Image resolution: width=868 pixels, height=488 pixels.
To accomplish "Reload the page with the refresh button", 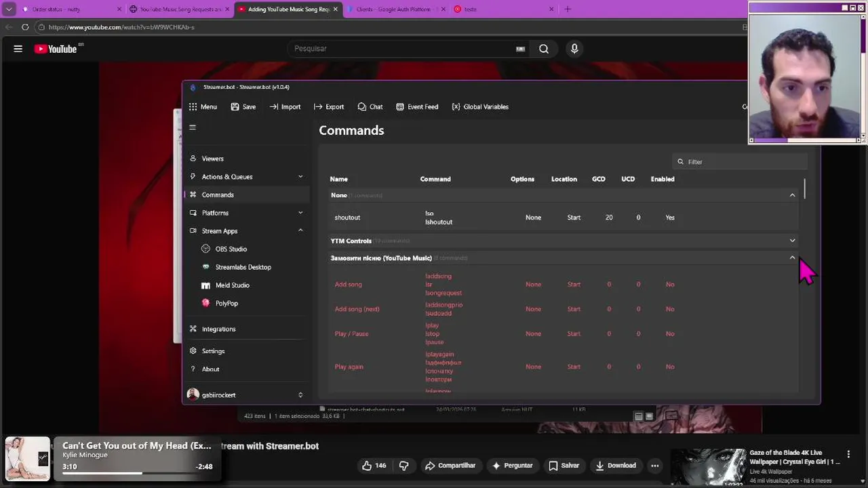I will coord(25,27).
